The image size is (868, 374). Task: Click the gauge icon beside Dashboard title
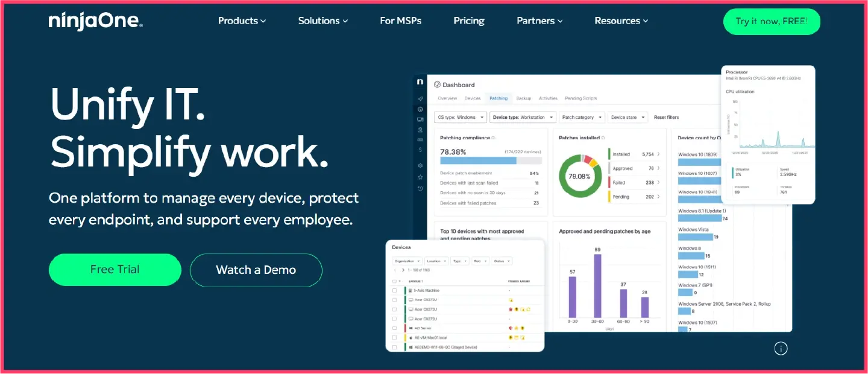(437, 84)
